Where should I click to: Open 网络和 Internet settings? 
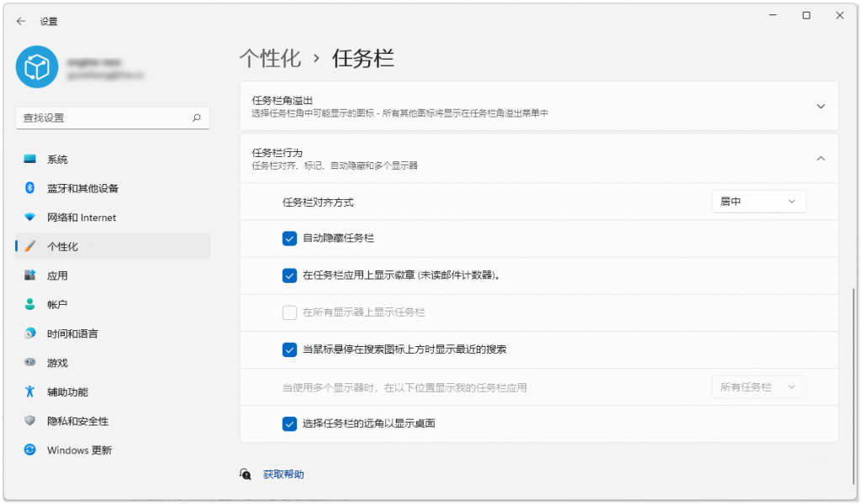click(x=77, y=218)
